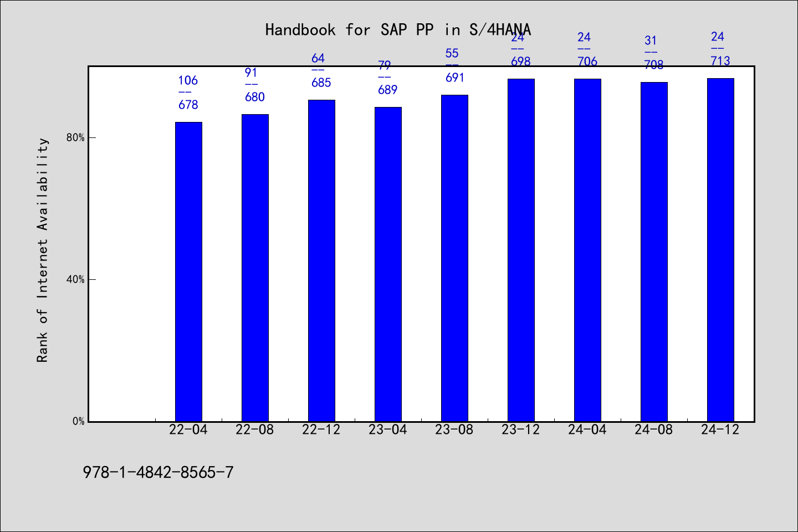Click the value 55 above the 23-08 bar
798x532 pixels.
click(x=452, y=53)
